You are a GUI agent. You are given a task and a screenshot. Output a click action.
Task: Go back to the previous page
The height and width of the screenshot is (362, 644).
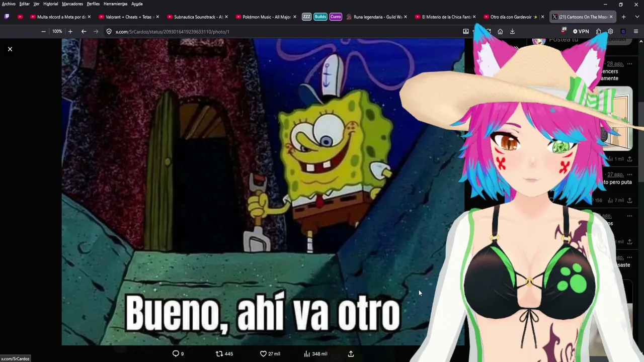[x=84, y=31]
